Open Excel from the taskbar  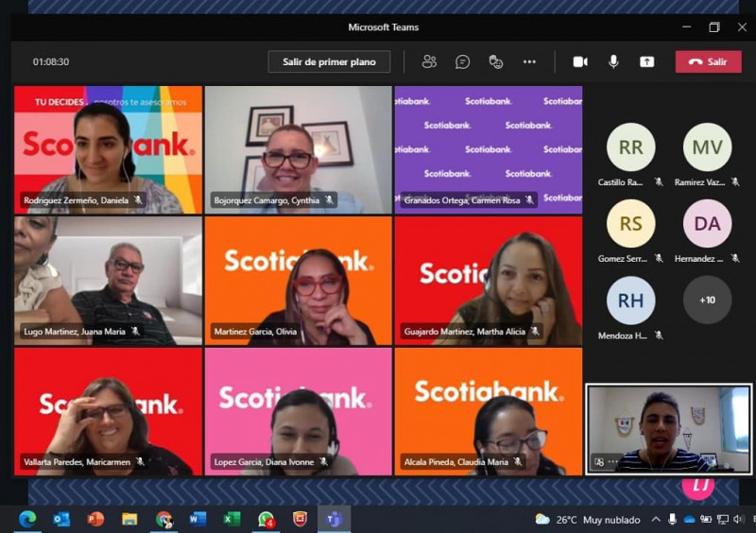coord(232,519)
